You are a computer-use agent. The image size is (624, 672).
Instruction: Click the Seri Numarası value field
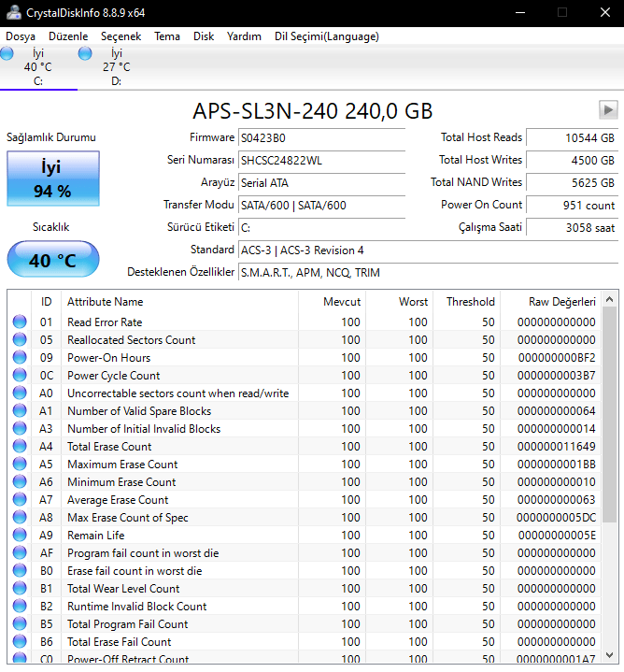(320, 160)
